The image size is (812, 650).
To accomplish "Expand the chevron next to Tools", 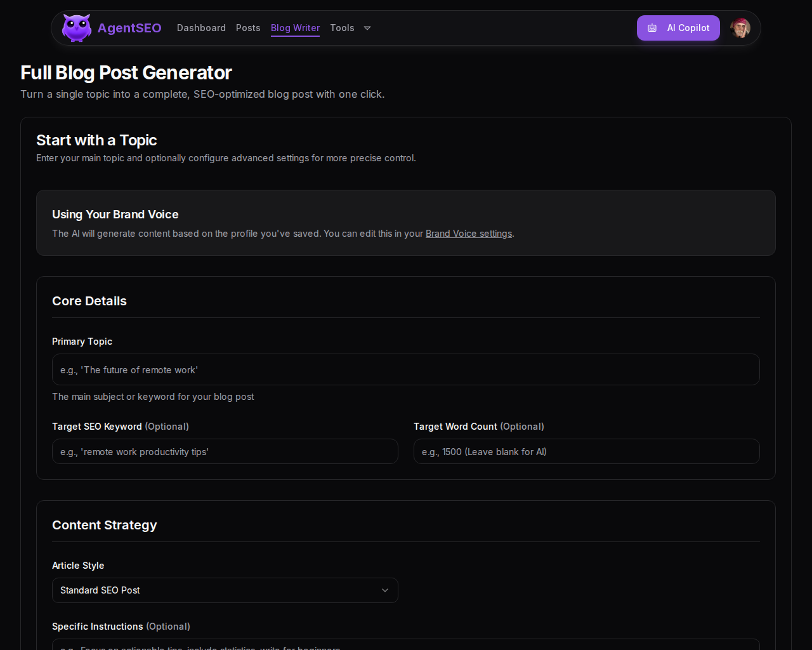I will 367,28.
